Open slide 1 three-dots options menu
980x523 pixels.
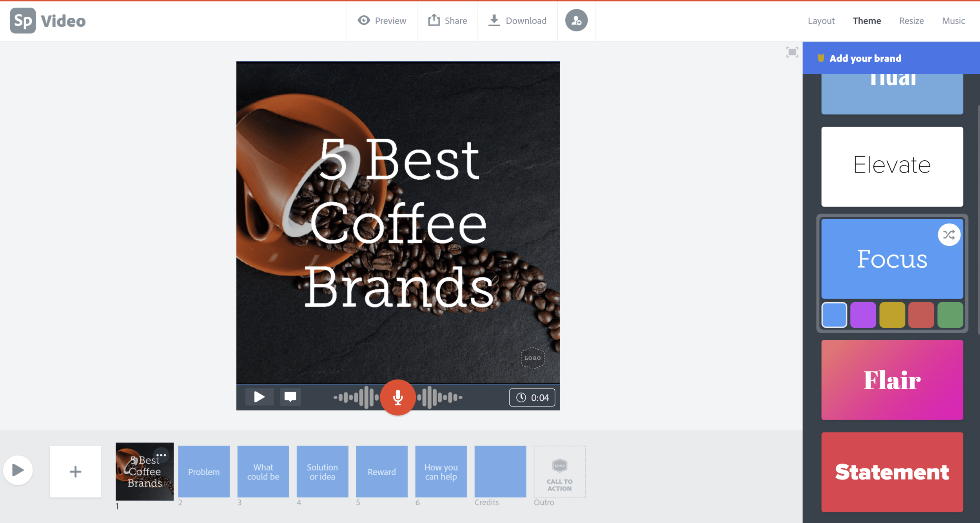click(x=161, y=455)
